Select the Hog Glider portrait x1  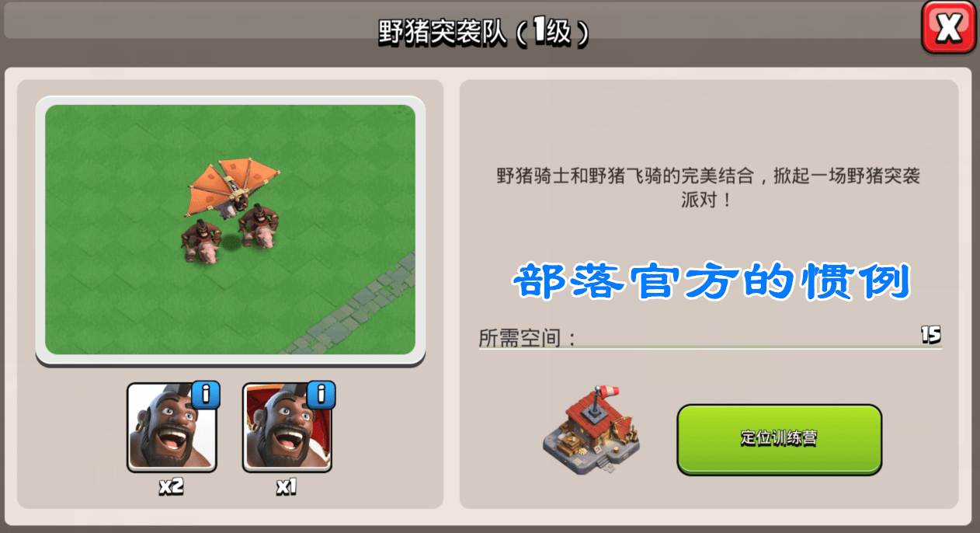tap(287, 427)
